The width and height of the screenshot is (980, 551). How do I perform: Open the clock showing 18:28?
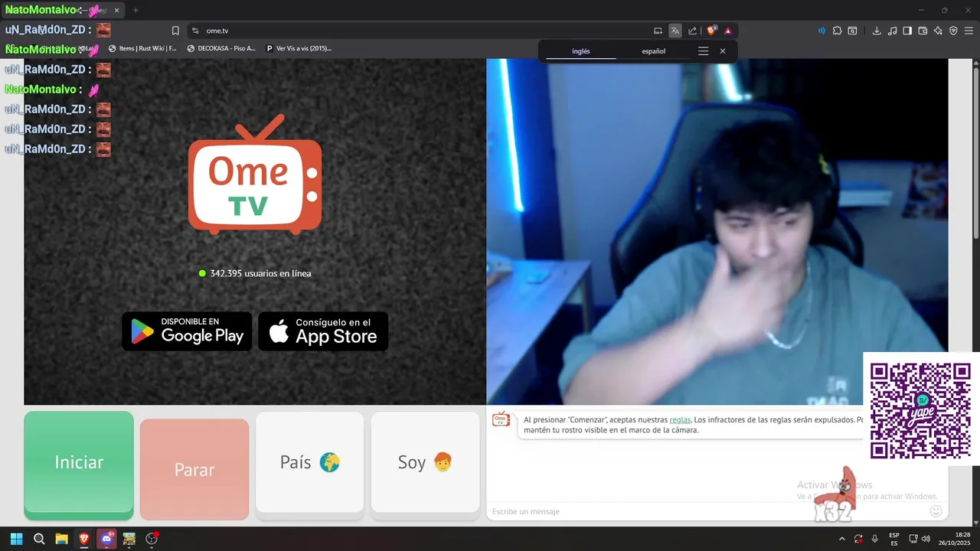955,539
